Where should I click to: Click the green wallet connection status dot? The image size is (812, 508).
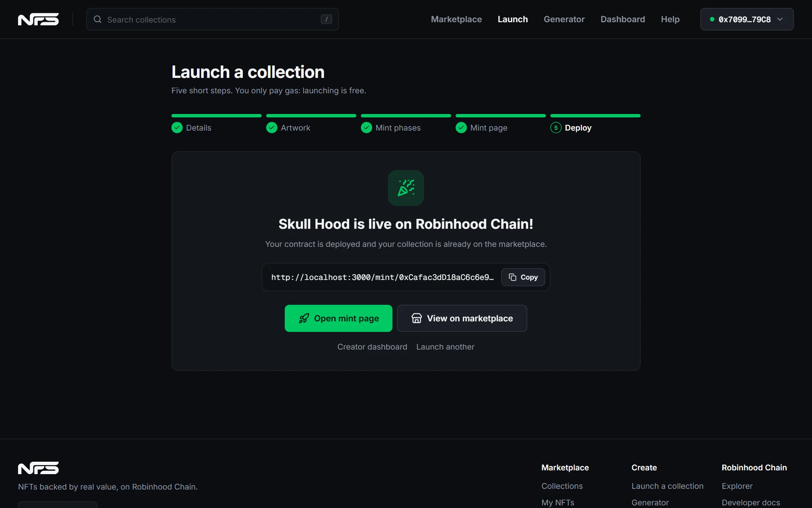point(712,19)
